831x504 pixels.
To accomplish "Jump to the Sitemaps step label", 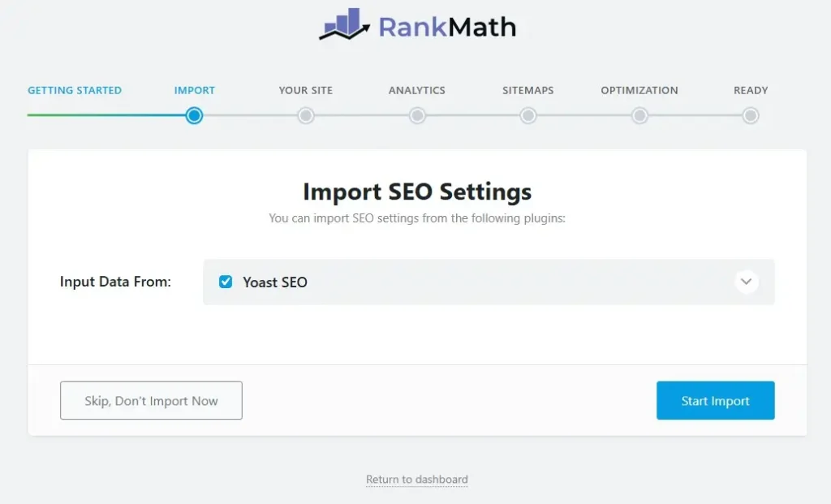I will (x=528, y=90).
